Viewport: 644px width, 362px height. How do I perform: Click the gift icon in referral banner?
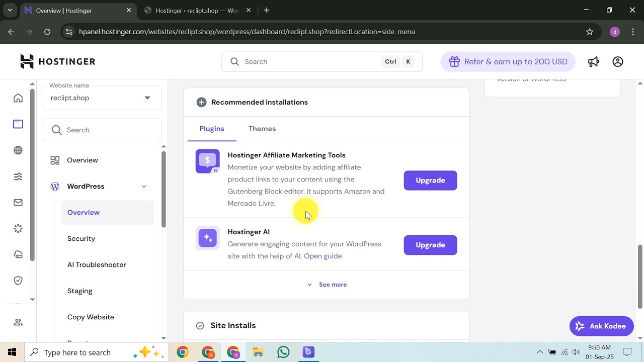click(454, 61)
